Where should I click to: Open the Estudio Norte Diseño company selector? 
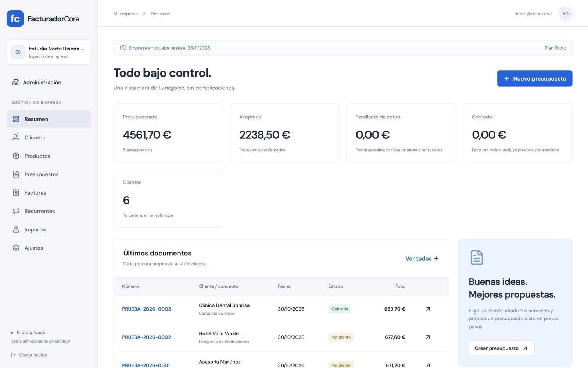tap(49, 52)
